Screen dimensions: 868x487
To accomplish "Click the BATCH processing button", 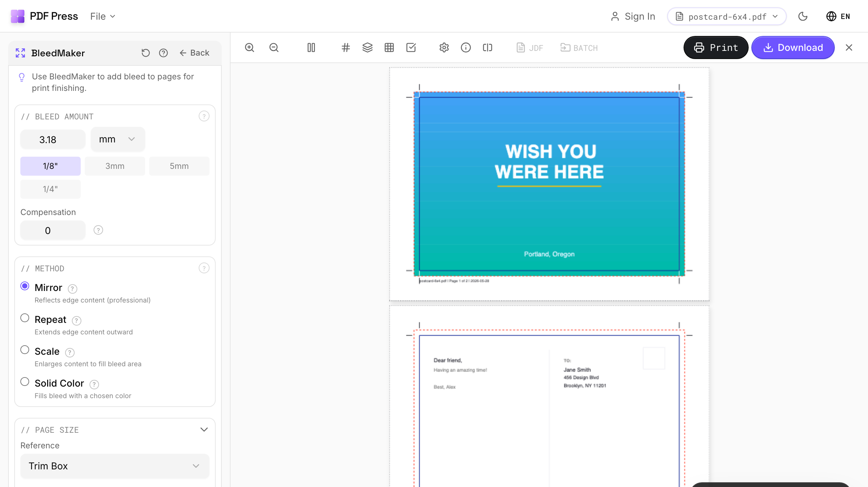I will (x=579, y=48).
